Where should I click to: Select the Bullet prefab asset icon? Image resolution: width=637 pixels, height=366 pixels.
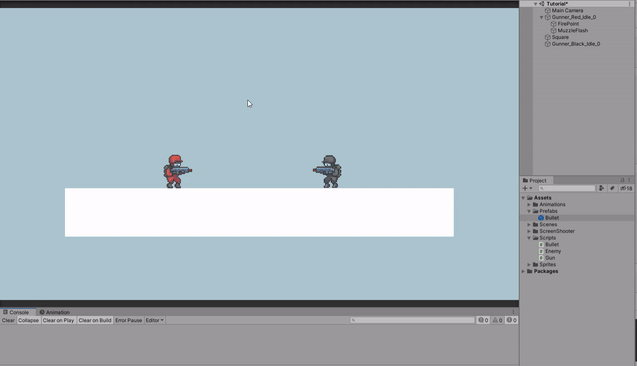click(x=541, y=218)
